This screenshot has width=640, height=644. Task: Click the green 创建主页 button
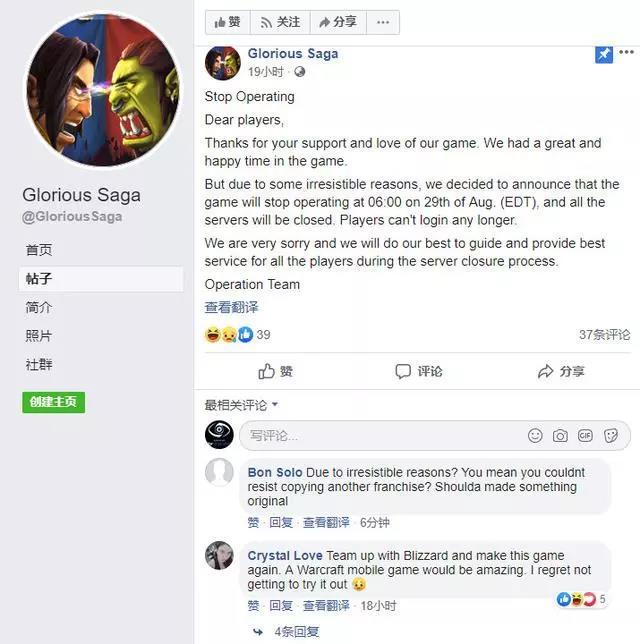pyautogui.click(x=54, y=402)
